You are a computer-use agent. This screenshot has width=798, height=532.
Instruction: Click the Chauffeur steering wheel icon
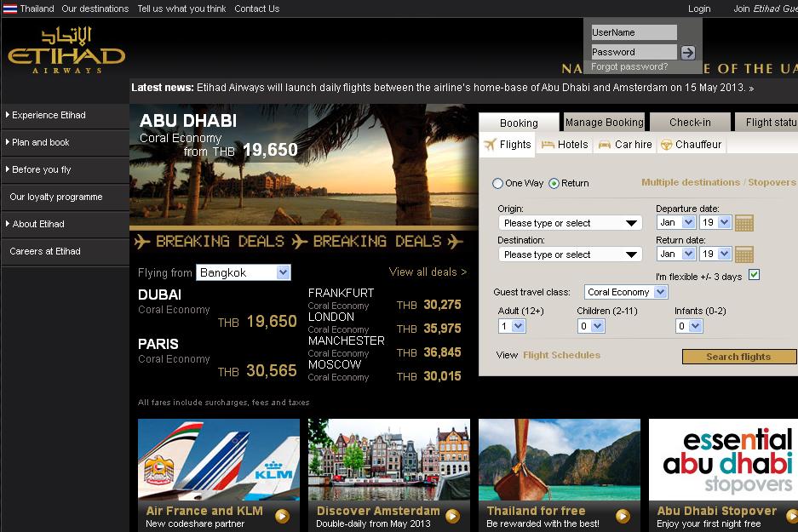666,145
